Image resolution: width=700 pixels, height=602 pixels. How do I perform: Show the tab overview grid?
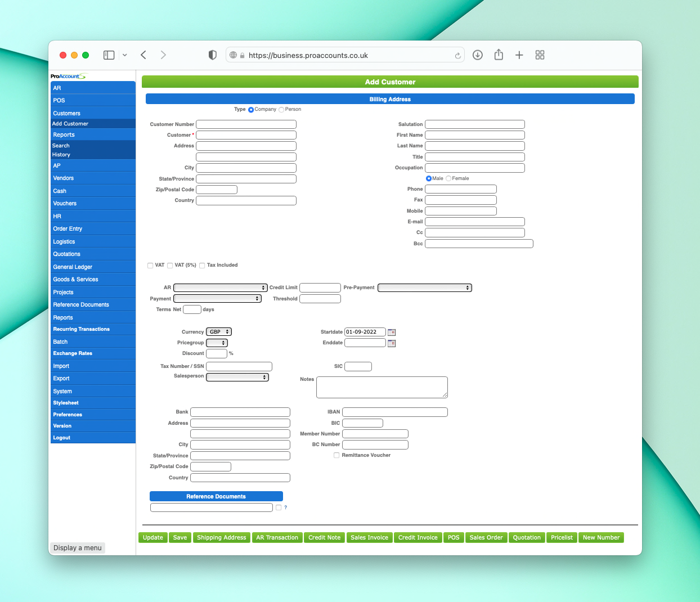[x=540, y=55]
